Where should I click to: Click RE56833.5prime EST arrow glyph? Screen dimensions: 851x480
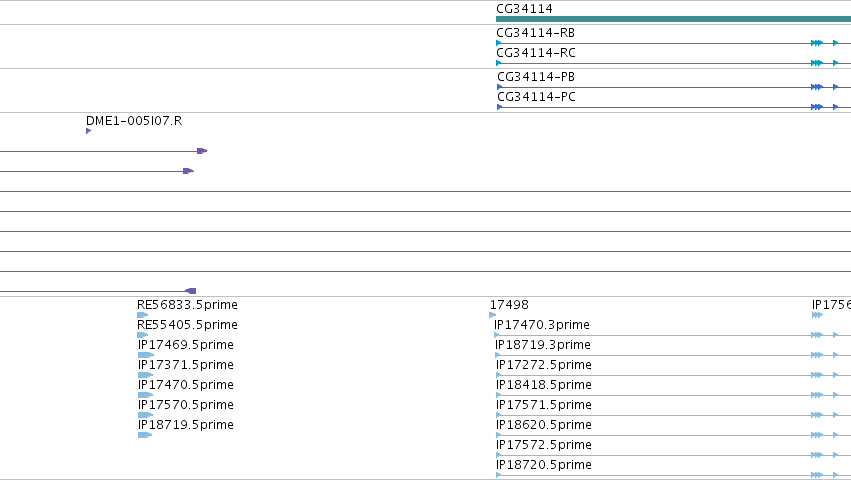(x=143, y=315)
